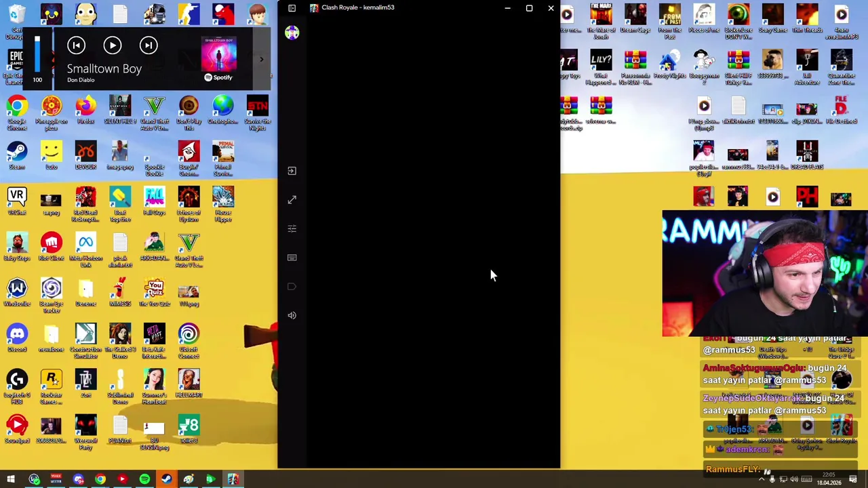868x488 pixels.
Task: Open Chrome from the taskbar
Action: [100, 479]
